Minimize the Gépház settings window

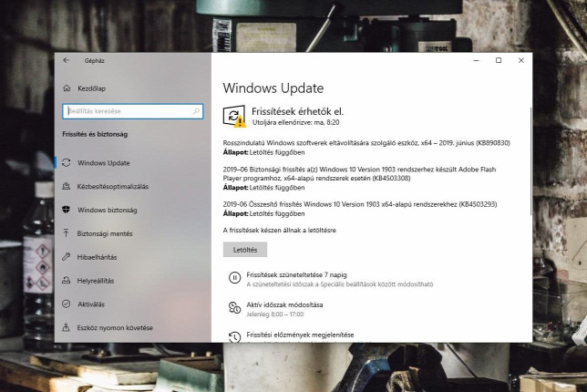(476, 60)
